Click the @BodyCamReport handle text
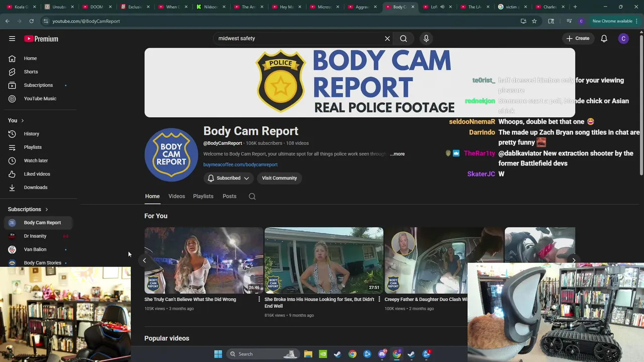This screenshot has height=362, width=644. coord(222,143)
